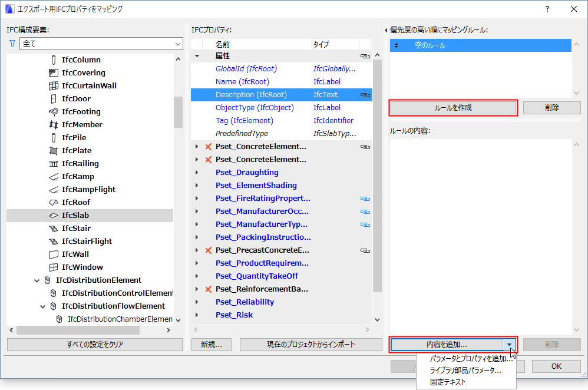Click the IfcRailing icon
Screen dimensions: 588x390
[54, 164]
